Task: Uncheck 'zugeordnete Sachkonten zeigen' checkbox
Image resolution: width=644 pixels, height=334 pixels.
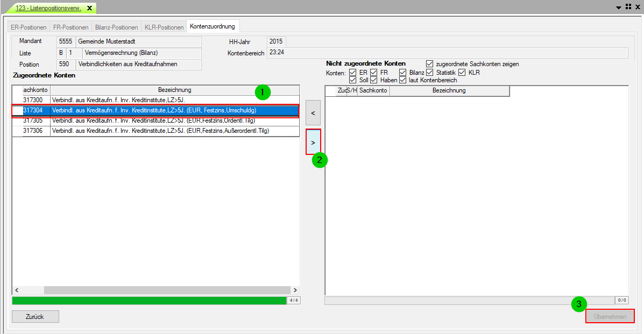Action: (x=429, y=64)
